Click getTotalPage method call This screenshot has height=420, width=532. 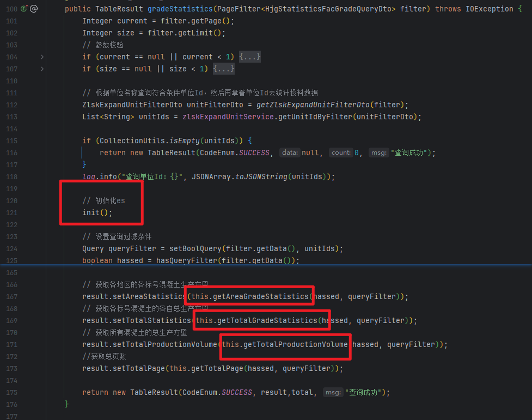coord(217,368)
